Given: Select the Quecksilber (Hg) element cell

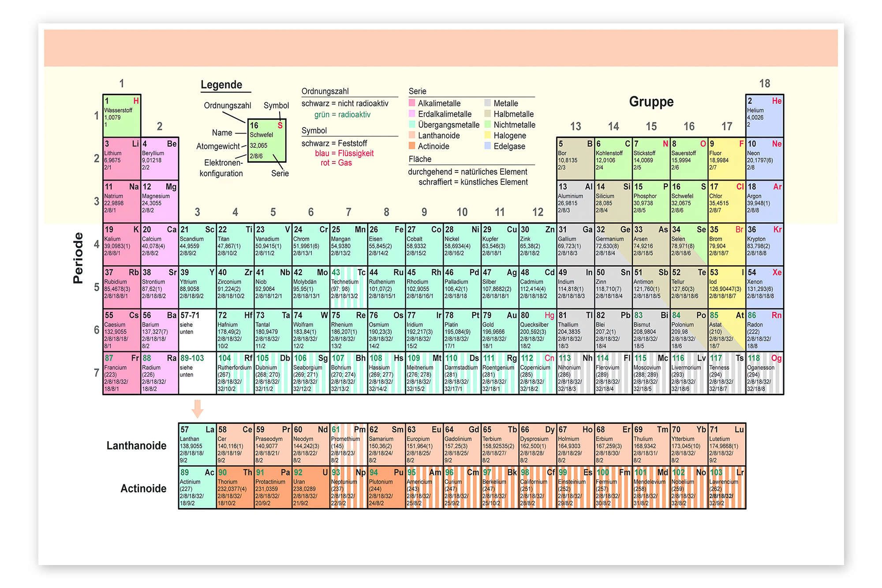Looking at the screenshot, I should point(538,330).
